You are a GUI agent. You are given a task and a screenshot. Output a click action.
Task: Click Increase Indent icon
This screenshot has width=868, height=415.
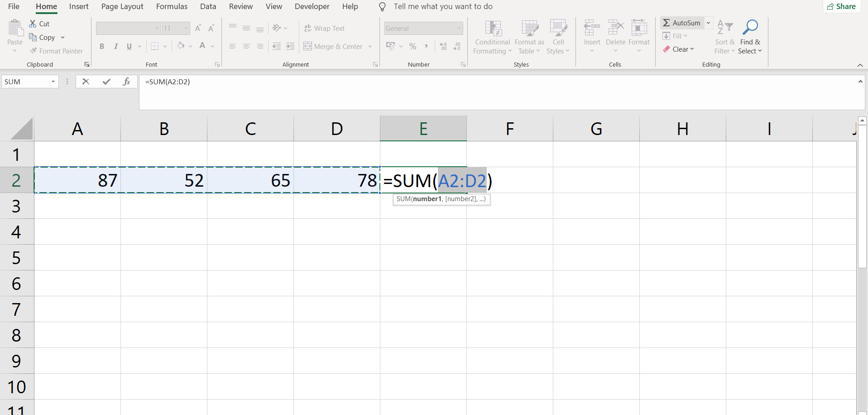point(290,46)
